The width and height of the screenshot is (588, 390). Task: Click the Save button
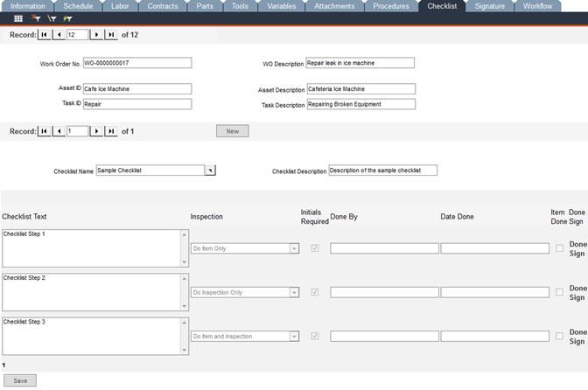coord(18,380)
